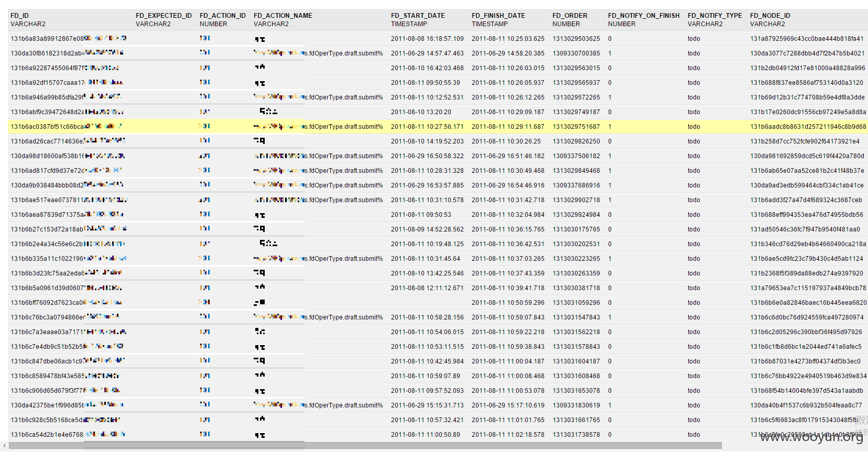Select start date 2011-08-10 16:42:03.468
868x452 pixels.
(427, 68)
